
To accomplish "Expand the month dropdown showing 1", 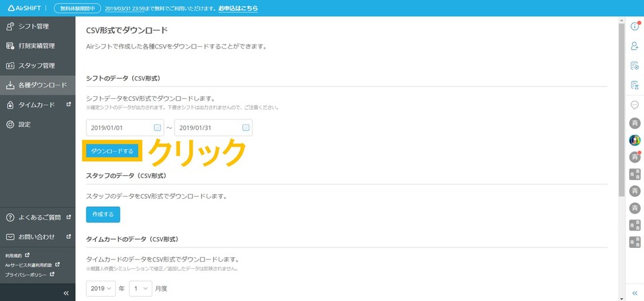I will click(x=140, y=289).
